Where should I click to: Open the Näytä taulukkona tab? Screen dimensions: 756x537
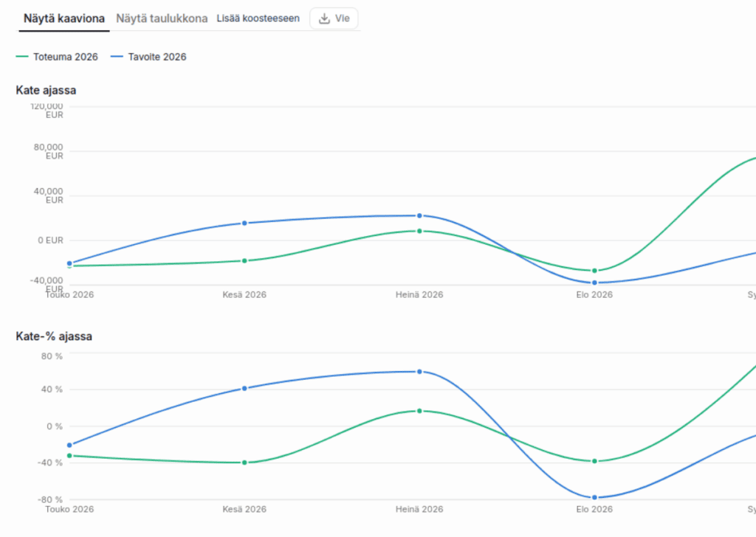pos(162,18)
